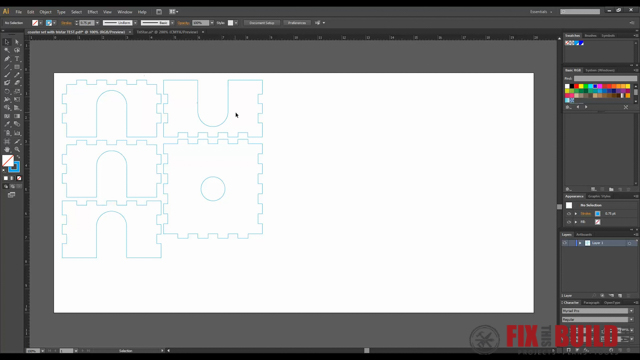Screen dimensions: 640x360
Task: Select the Direct Selection tool
Action: coord(17,42)
